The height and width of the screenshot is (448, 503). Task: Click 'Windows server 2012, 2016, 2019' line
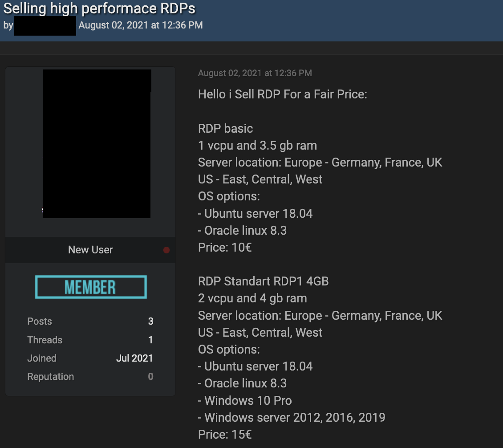coord(292,418)
